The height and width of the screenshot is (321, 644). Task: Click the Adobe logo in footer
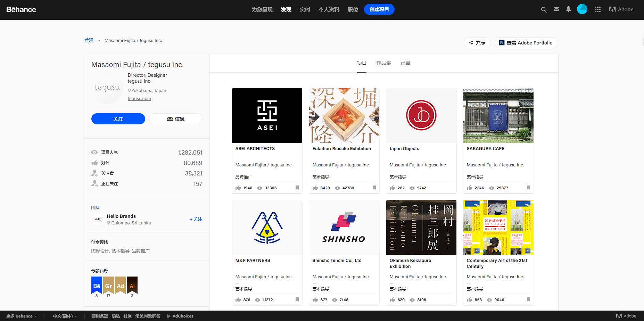tap(626, 316)
